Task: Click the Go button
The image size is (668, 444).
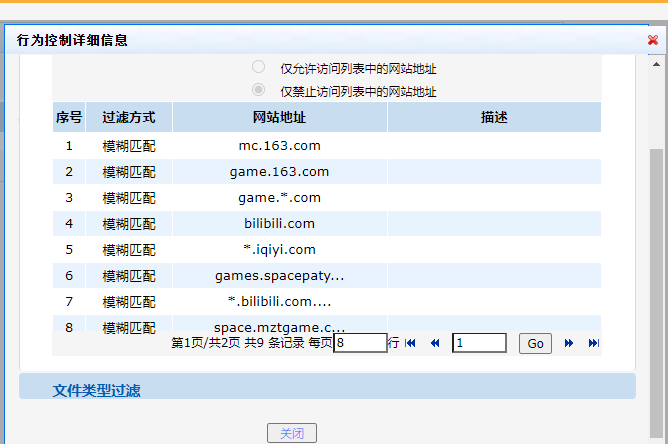Action: [x=535, y=343]
